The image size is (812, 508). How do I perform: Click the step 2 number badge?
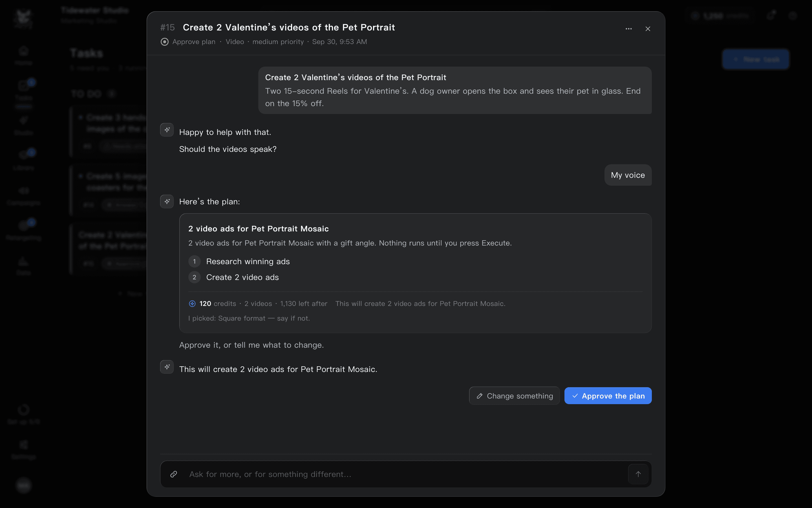tap(194, 277)
